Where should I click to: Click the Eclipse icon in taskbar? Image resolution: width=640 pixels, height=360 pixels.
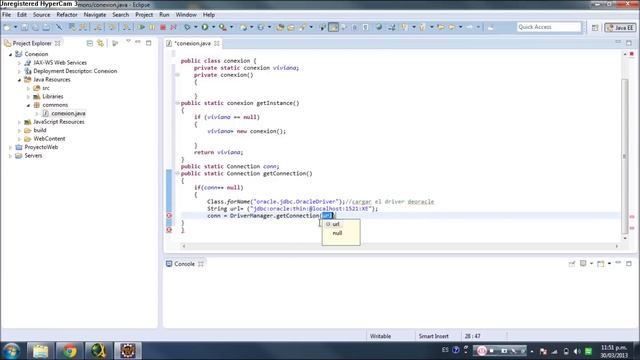[128, 351]
